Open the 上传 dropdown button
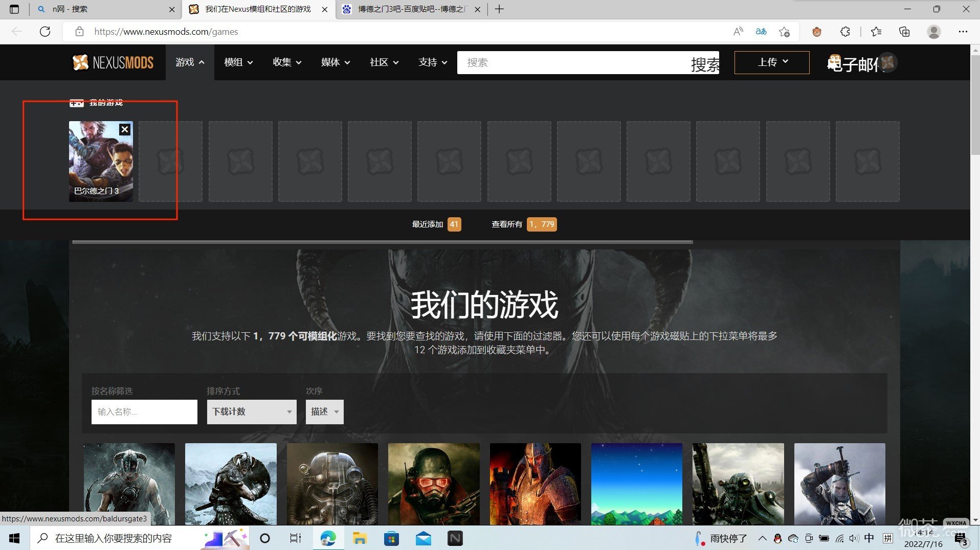 (772, 62)
